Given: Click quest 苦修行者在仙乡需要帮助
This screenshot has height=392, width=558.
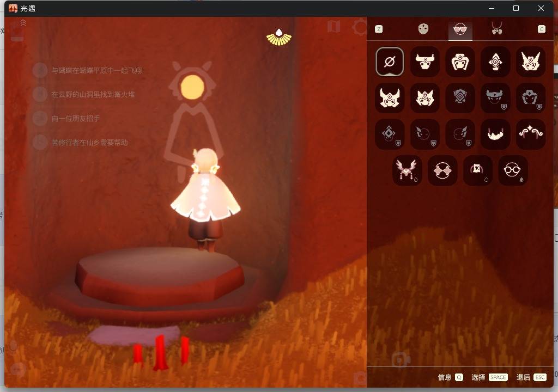Looking at the screenshot, I should pyautogui.click(x=80, y=142).
